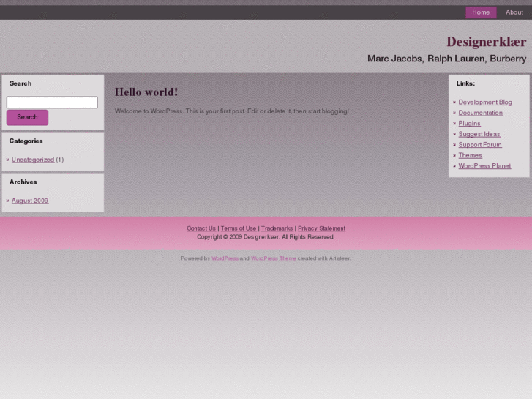Click Contact Us in the footer
The width and height of the screenshot is (532, 399).
click(201, 228)
